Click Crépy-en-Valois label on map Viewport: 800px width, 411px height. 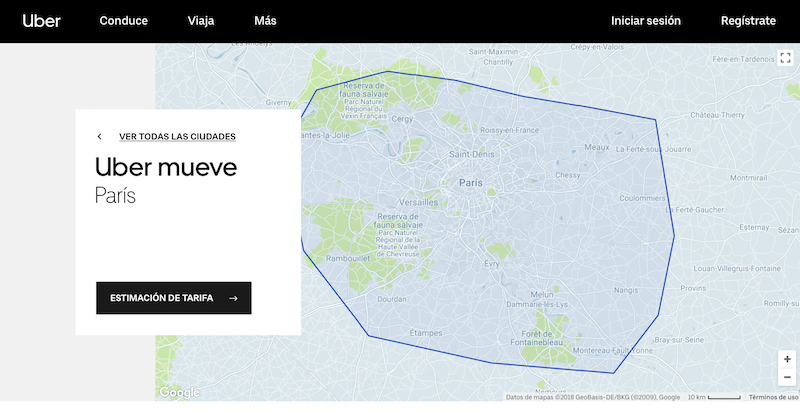point(597,47)
